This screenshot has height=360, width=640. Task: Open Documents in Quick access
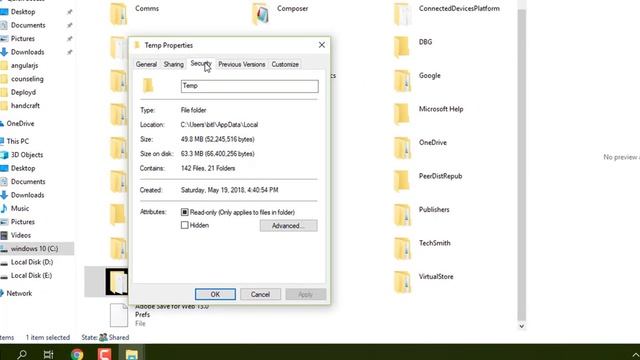pyautogui.click(x=28, y=25)
